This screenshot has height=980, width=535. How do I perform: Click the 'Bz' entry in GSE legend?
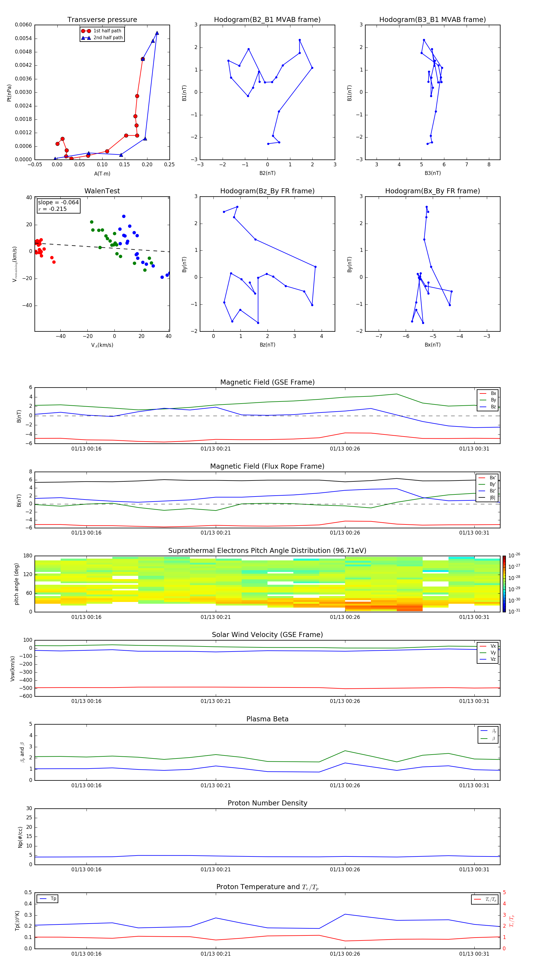click(488, 407)
